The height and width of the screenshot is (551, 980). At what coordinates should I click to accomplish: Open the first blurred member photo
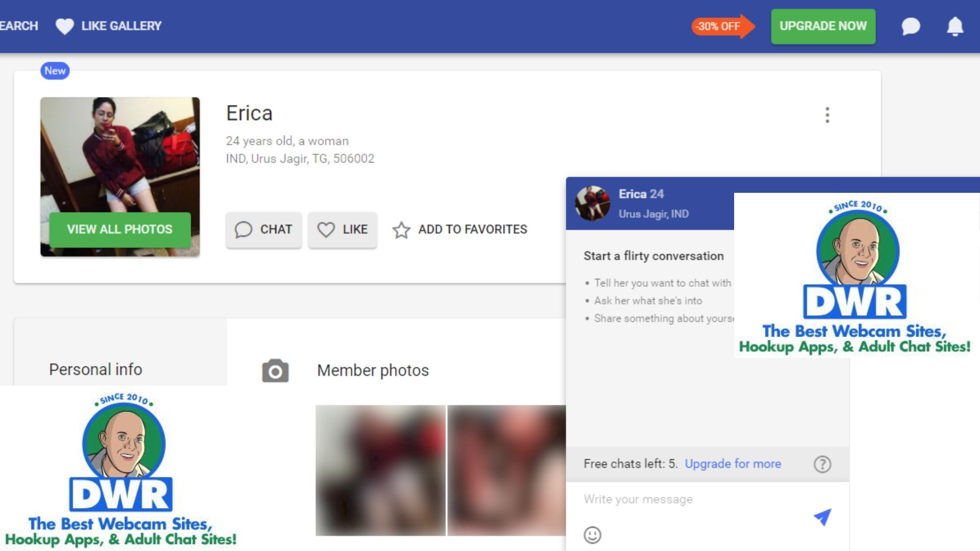[380, 470]
